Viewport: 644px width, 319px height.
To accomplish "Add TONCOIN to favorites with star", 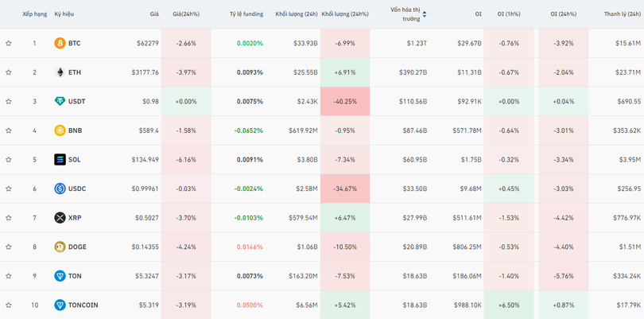I will (9, 305).
